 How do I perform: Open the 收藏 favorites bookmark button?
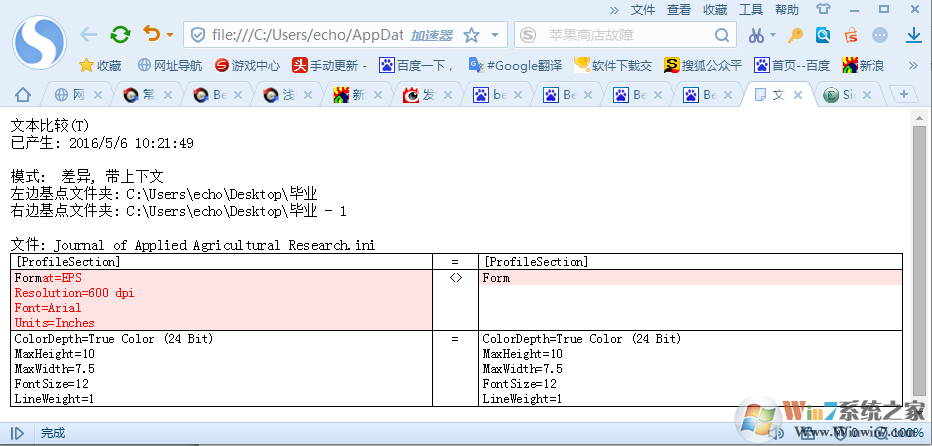point(100,66)
